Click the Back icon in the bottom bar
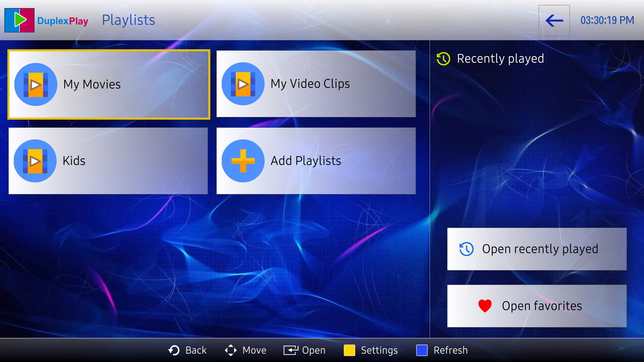The image size is (644, 362). coord(173,350)
